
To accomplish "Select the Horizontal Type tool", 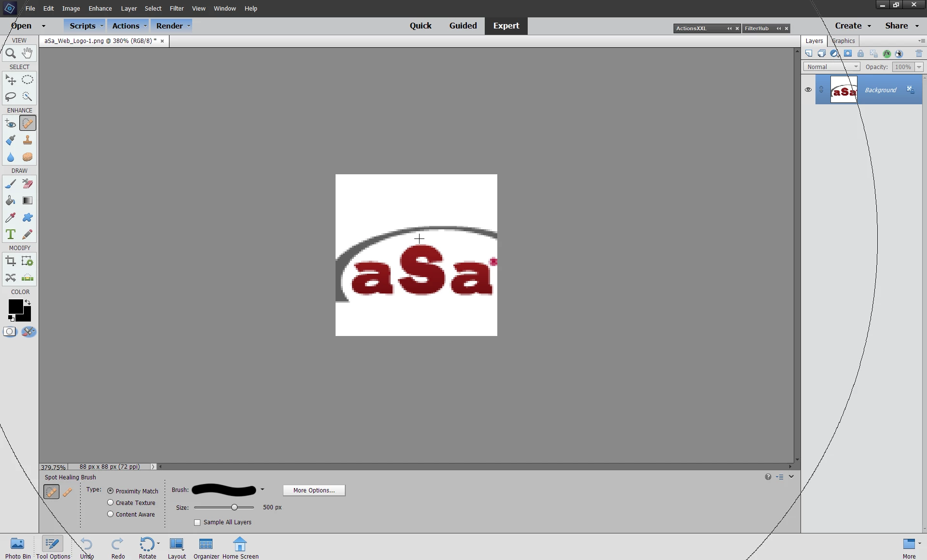I will click(x=11, y=235).
